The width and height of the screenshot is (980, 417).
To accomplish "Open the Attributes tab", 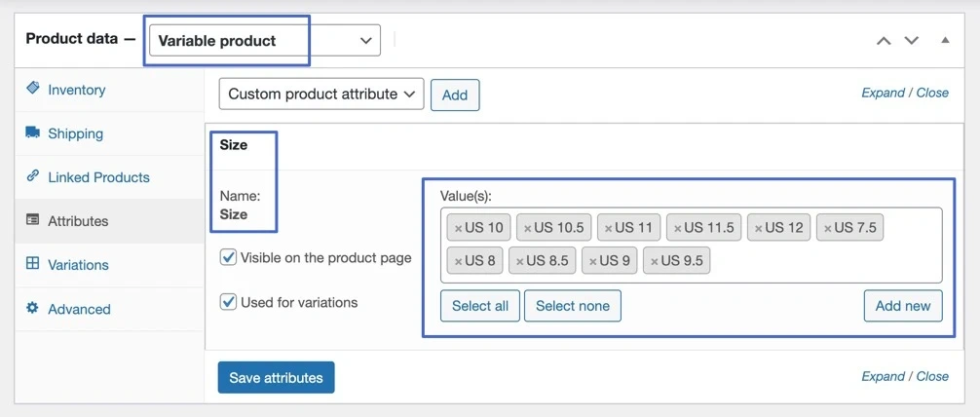I will point(78,221).
